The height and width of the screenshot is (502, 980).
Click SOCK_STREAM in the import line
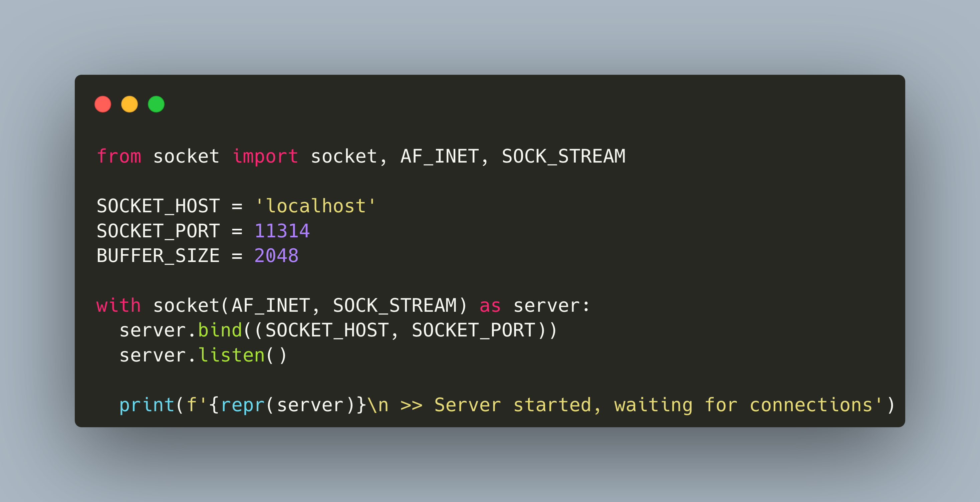563,156
